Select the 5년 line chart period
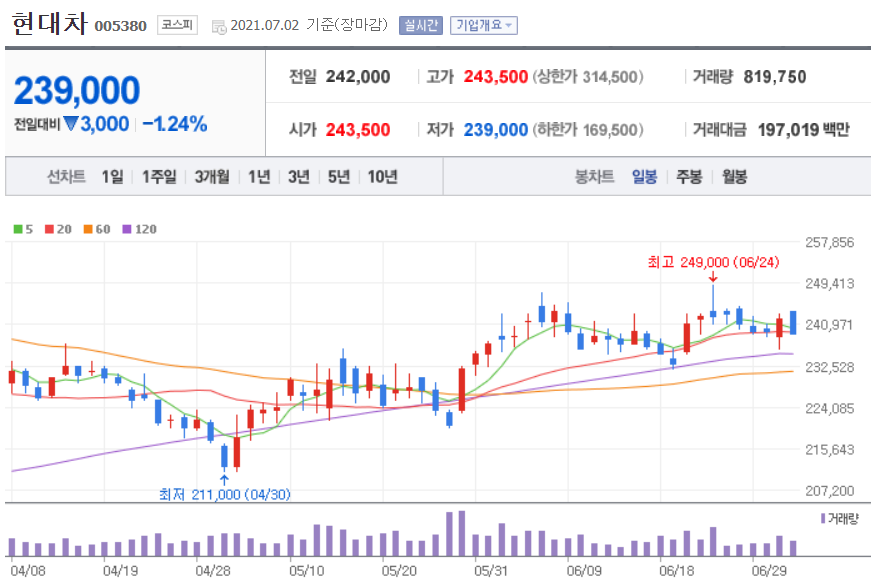This screenshot has width=871, height=587. 338,177
